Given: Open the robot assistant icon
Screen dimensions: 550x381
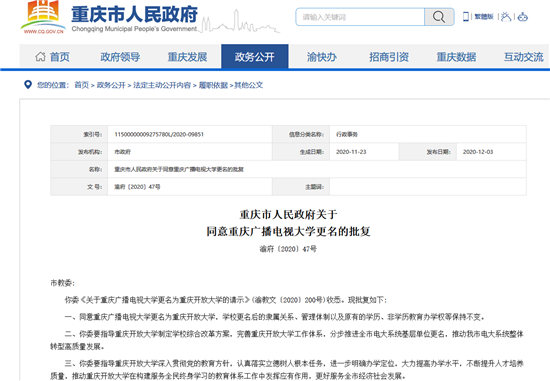Looking at the screenshot, I should (523, 16).
